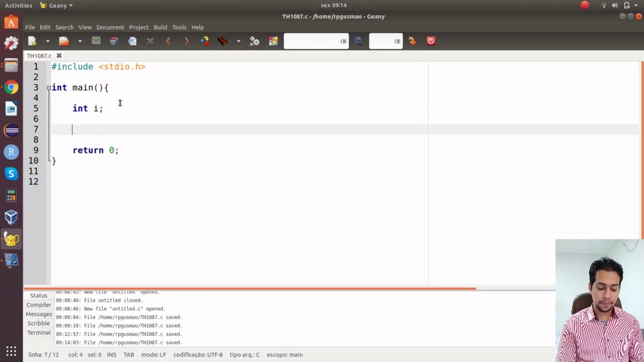Navigate forward with the right arrow icon

click(x=187, y=41)
